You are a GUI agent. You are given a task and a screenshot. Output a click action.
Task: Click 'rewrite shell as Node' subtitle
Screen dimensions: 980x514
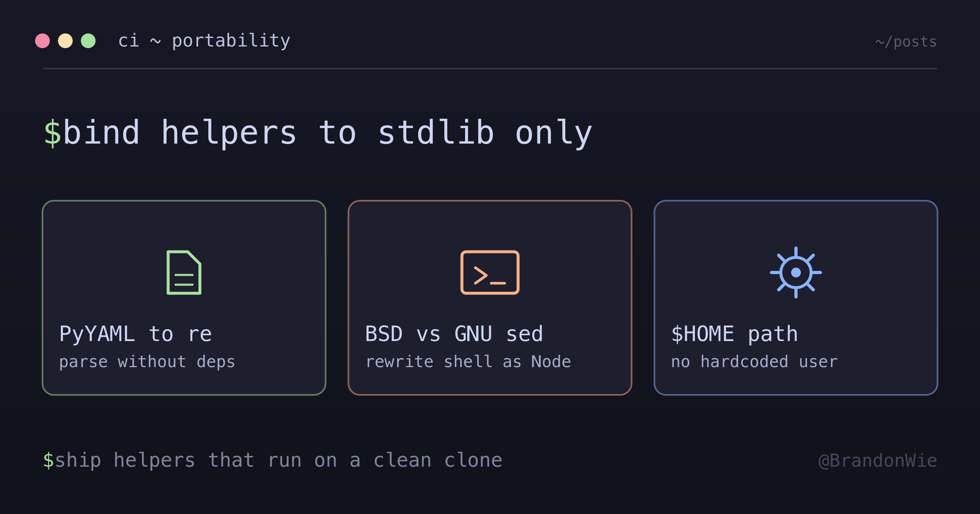pos(468,362)
